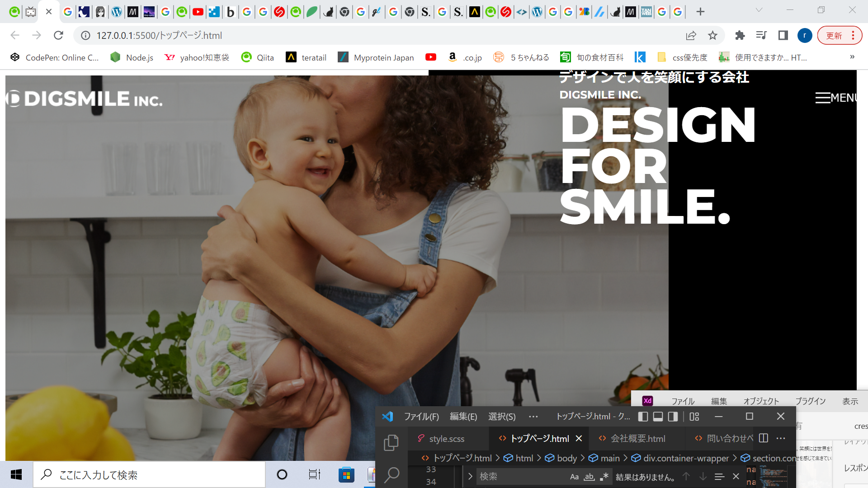Open body breadcrumb dropdown
The height and width of the screenshot is (488, 868).
click(561, 458)
